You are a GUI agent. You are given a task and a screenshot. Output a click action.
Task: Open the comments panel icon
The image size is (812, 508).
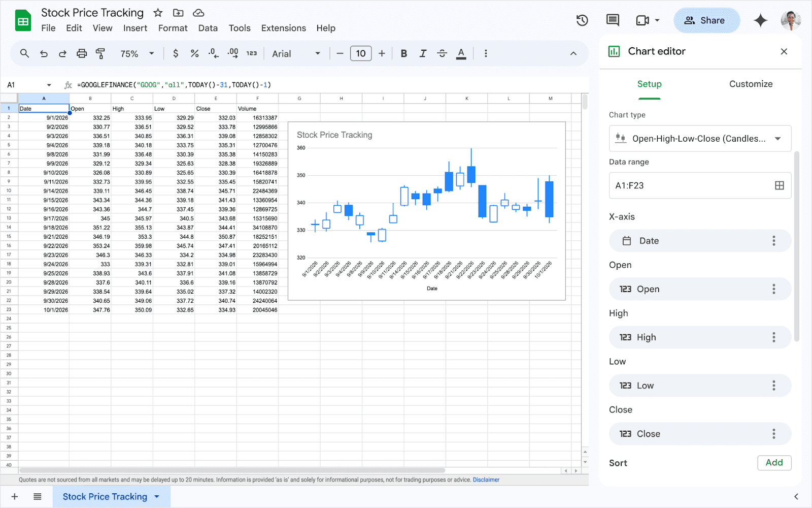tap(613, 20)
